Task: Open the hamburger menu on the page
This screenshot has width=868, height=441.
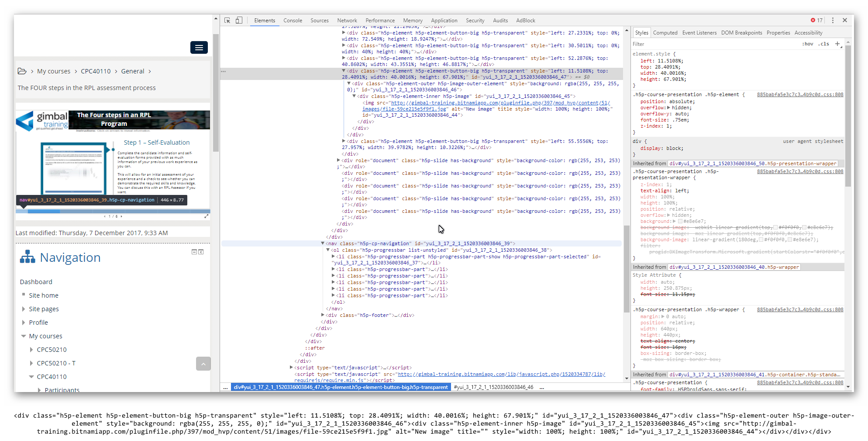Action: (x=199, y=48)
